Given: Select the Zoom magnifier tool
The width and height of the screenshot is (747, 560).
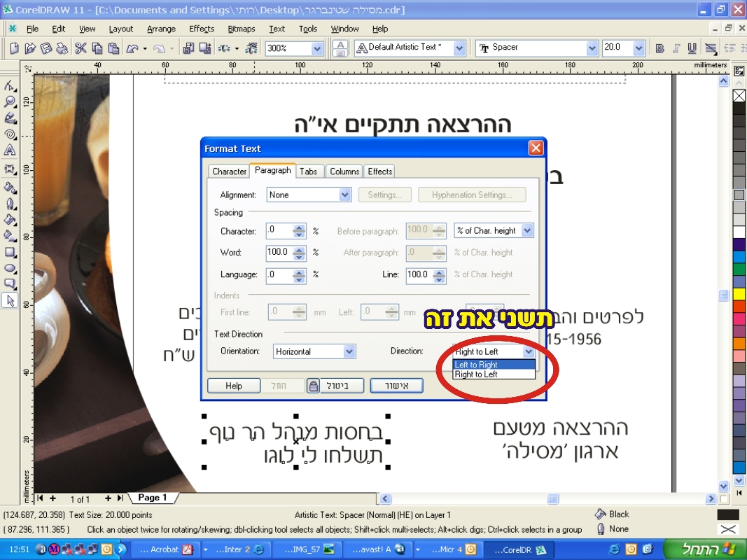Looking at the screenshot, I should (x=10, y=102).
